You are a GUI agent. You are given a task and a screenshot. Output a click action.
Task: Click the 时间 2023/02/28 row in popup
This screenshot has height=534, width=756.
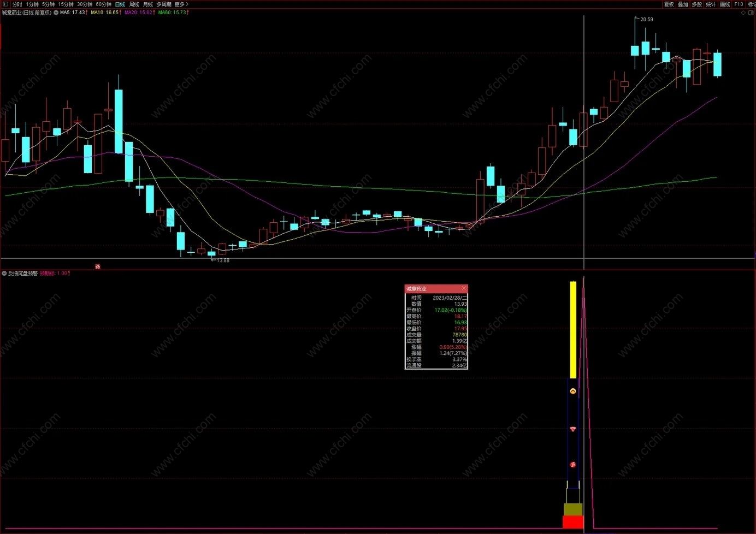(436, 298)
